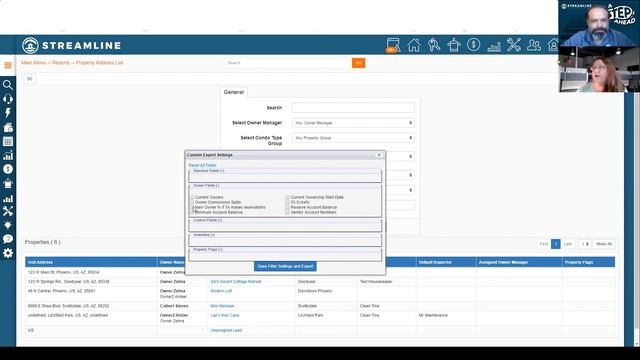Click the Property Address List breadcrumb
The image size is (640, 360).
click(99, 63)
